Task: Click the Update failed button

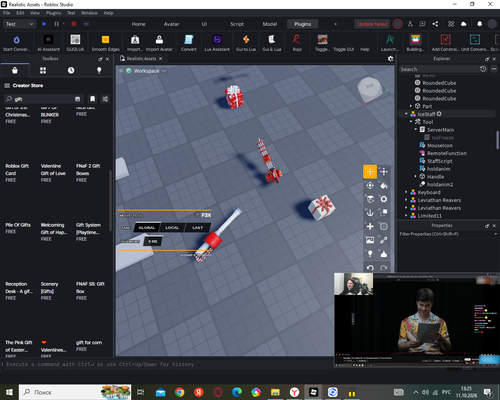Action: click(372, 24)
